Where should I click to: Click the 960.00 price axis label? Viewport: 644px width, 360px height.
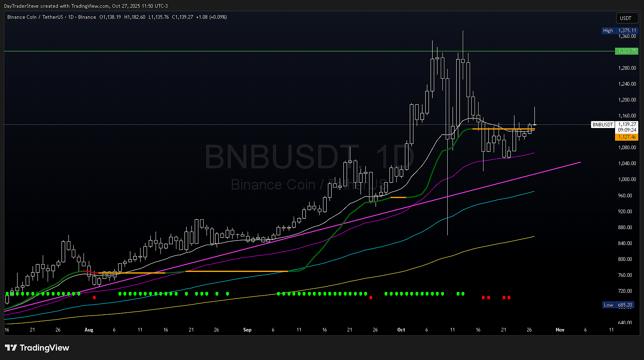pos(625,196)
